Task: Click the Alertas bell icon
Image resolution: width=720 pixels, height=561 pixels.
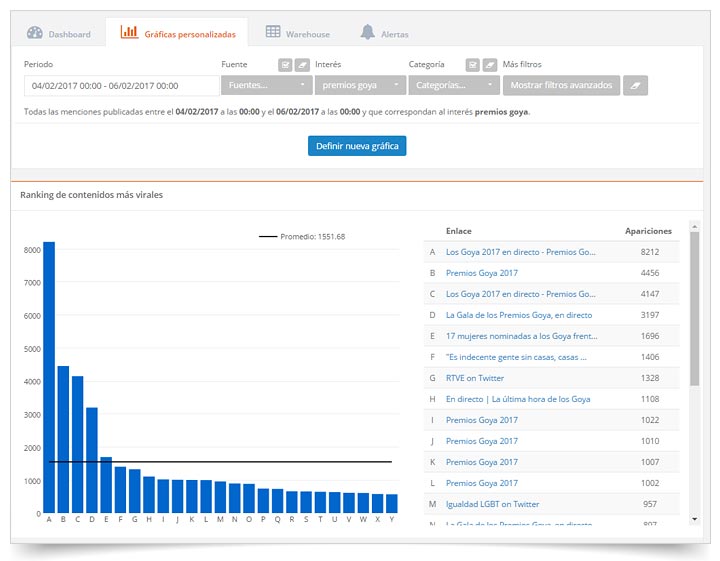Action: coord(367,32)
